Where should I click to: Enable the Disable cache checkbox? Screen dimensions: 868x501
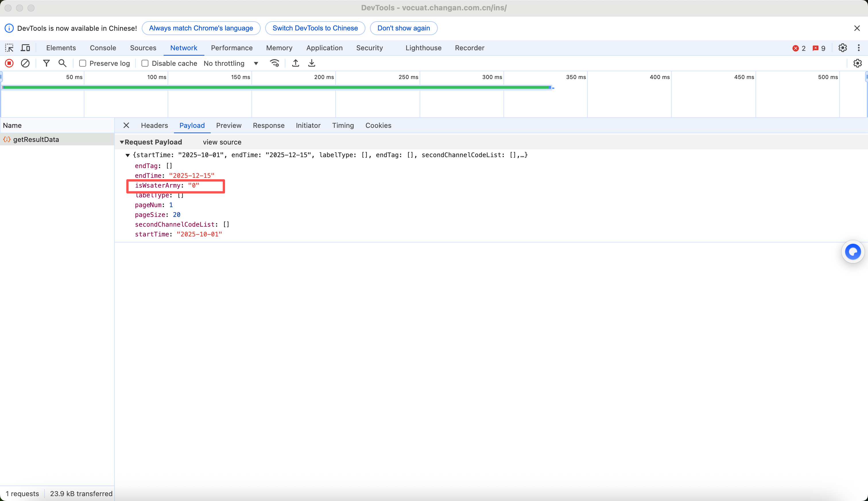[145, 63]
